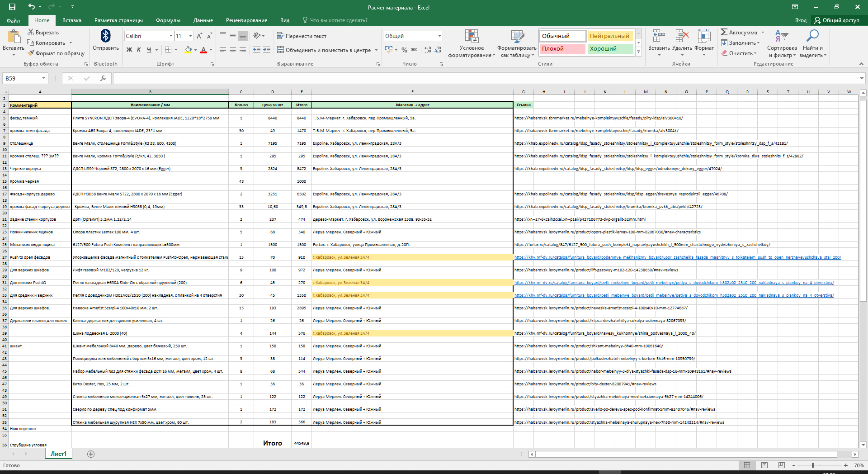The height and width of the screenshot is (474, 868).
Task: Toggle Italic formatting
Action: (x=139, y=50)
